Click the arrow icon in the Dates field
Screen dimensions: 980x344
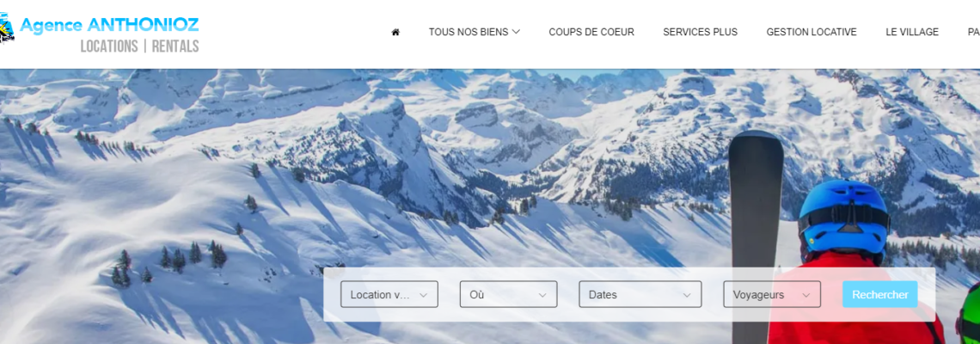click(x=687, y=295)
